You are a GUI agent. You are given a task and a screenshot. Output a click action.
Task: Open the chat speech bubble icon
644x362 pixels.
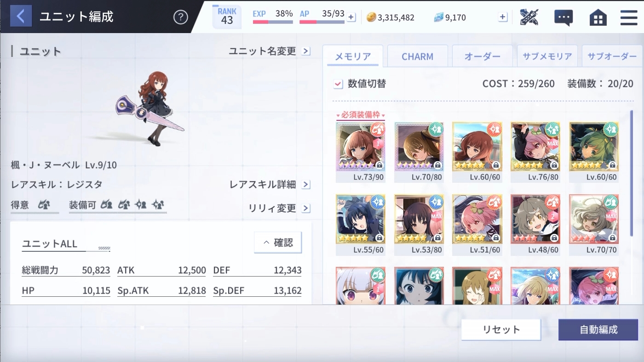pyautogui.click(x=563, y=17)
